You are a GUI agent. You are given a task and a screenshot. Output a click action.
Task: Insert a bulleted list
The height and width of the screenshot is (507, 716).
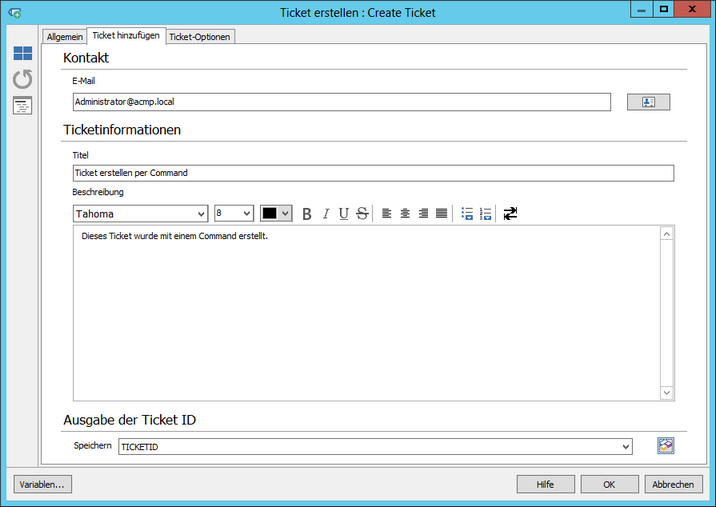click(467, 214)
